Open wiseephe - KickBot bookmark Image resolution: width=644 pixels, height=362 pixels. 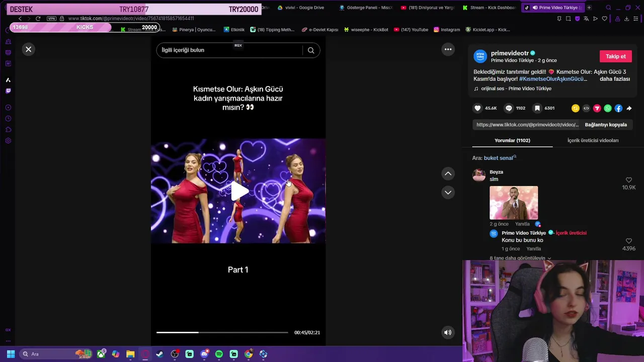[366, 30]
